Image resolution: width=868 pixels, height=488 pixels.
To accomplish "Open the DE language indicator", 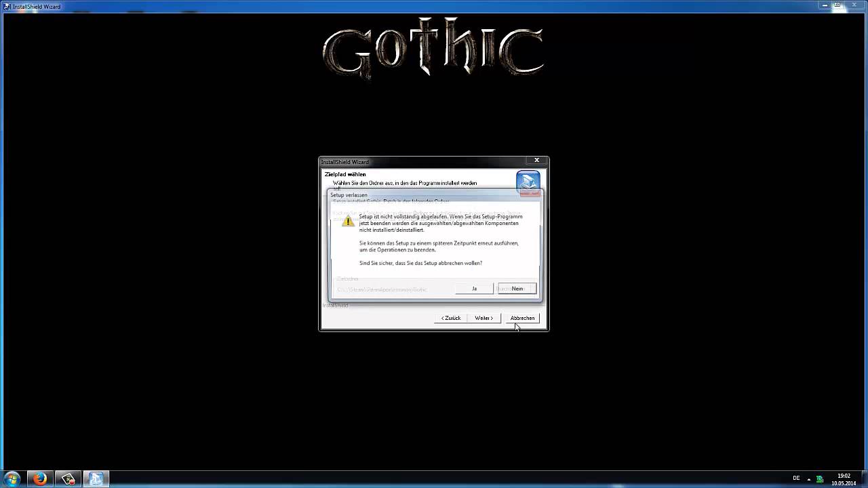I will [796, 479].
